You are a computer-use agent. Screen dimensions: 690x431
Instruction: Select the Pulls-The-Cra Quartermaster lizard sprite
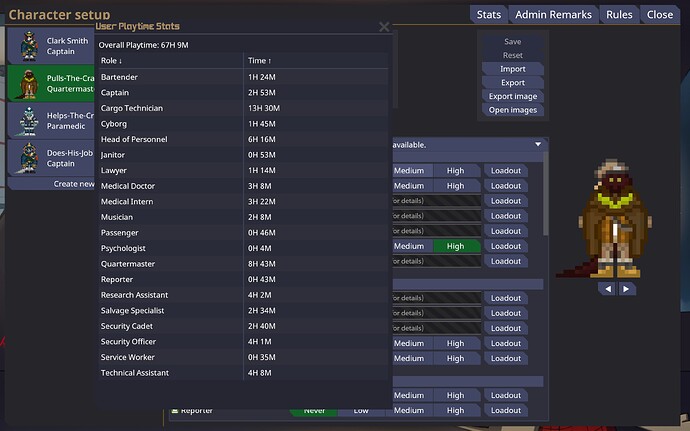click(x=26, y=83)
